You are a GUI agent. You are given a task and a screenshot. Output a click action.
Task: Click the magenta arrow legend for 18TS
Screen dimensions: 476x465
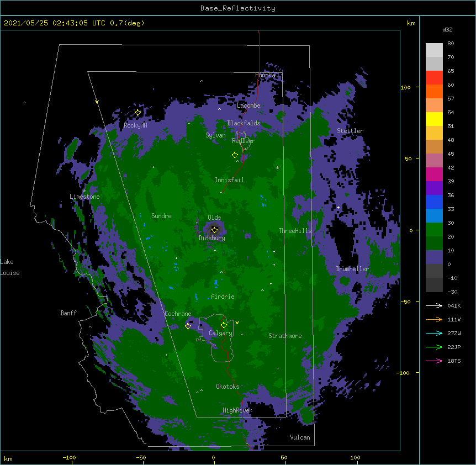(x=434, y=361)
